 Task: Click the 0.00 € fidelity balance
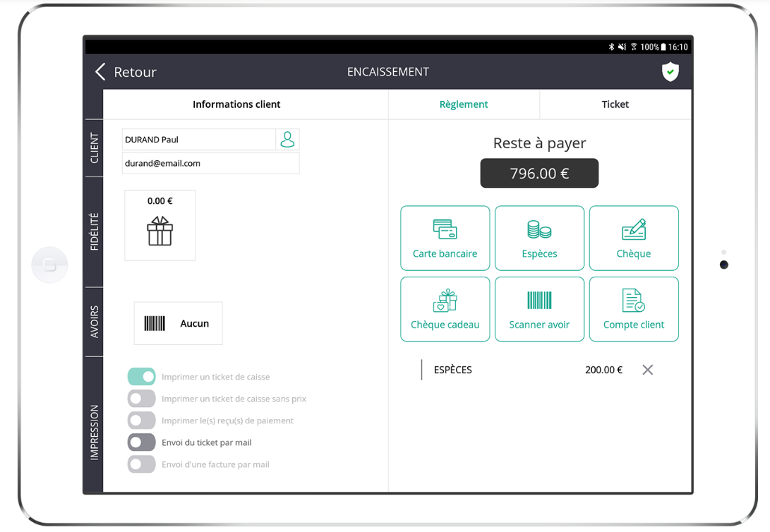pos(160,200)
